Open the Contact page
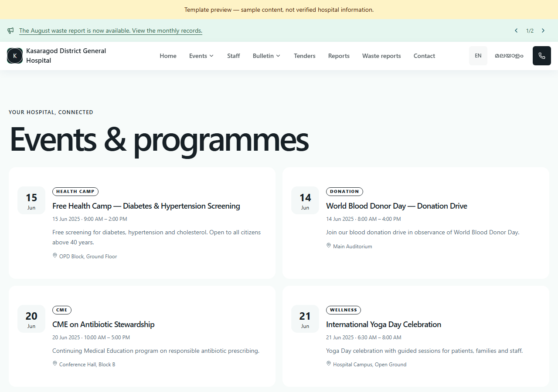This screenshot has height=392, width=558. (x=424, y=56)
